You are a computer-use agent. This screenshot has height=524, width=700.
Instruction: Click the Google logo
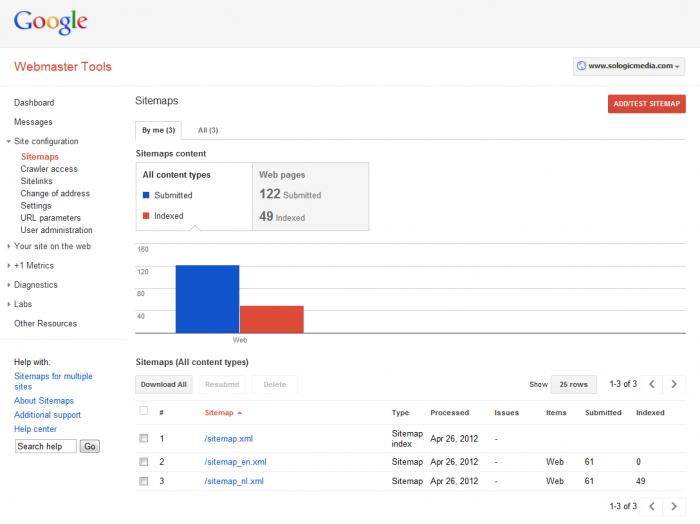pyautogui.click(x=51, y=22)
